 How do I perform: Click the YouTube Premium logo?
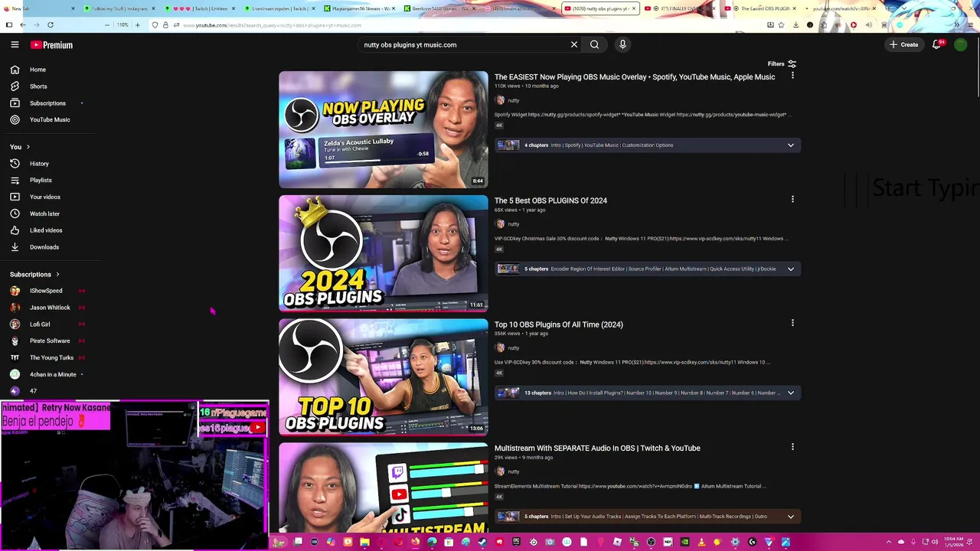(x=51, y=45)
